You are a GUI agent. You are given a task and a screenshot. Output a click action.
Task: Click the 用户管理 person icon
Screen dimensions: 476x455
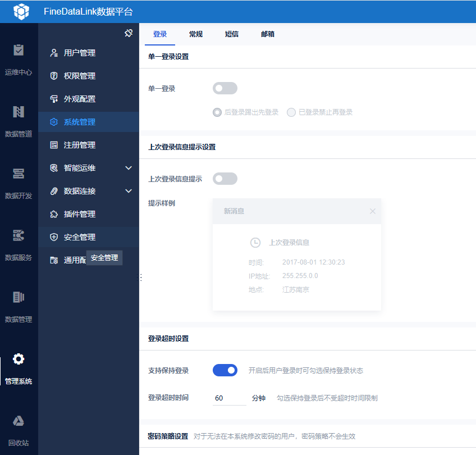coord(54,53)
